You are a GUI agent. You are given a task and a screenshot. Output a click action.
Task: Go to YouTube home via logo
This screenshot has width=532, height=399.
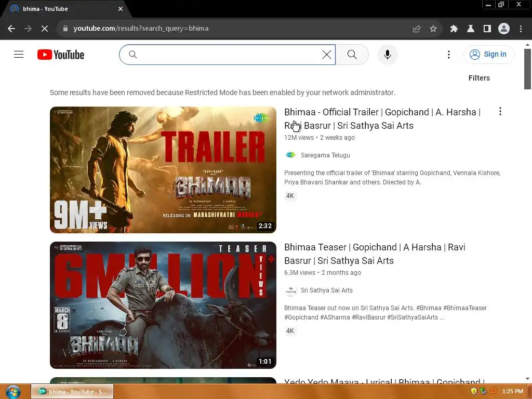(61, 55)
